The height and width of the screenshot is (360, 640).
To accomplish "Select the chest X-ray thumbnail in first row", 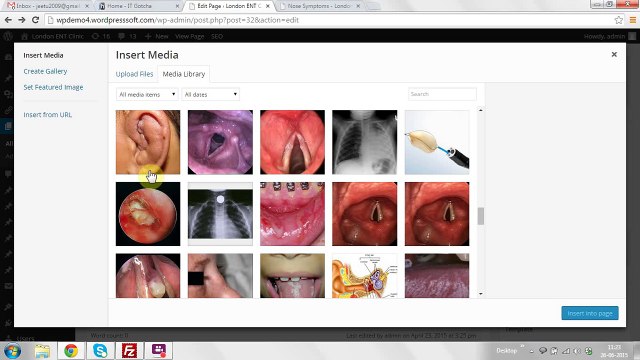I will coord(364,142).
